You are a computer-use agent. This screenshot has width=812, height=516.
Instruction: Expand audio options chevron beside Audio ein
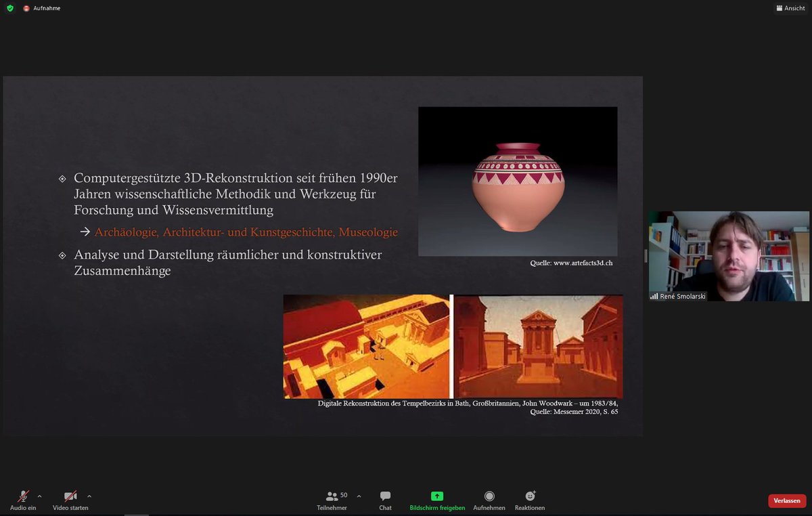[39, 496]
